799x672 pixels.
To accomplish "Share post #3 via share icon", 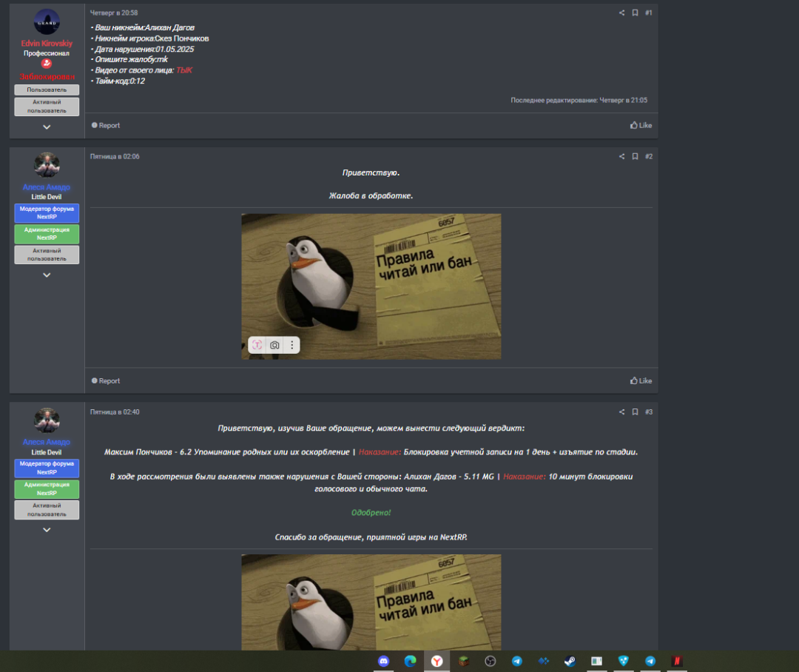I will point(621,412).
